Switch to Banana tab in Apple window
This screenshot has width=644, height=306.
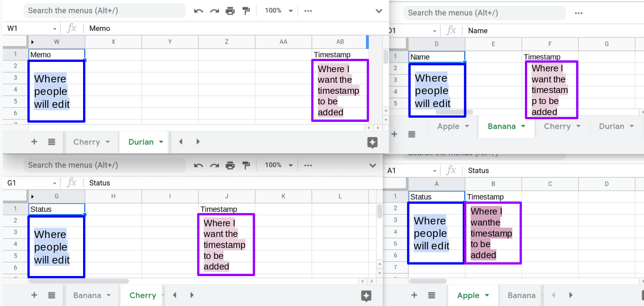[x=521, y=295]
